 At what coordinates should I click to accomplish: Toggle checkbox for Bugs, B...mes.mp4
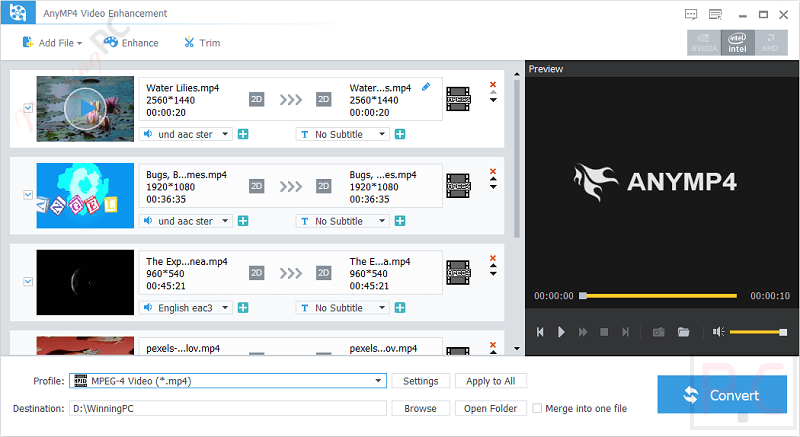point(28,195)
